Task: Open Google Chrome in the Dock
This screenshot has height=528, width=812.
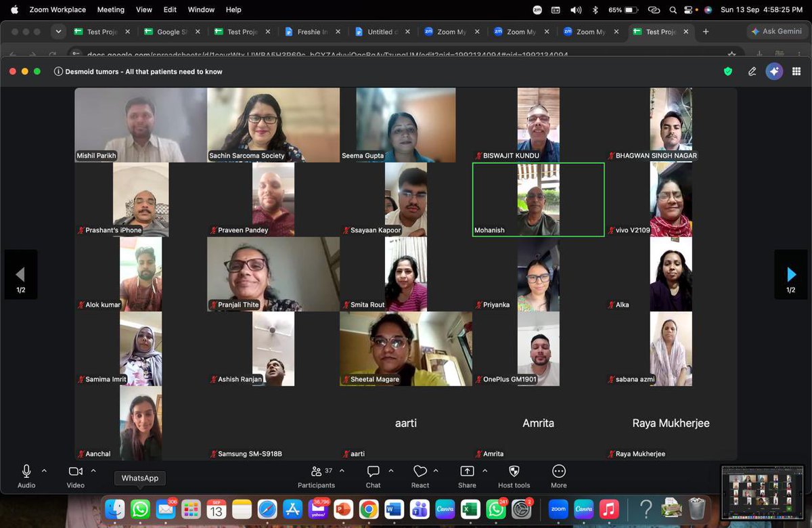Action: (369, 508)
